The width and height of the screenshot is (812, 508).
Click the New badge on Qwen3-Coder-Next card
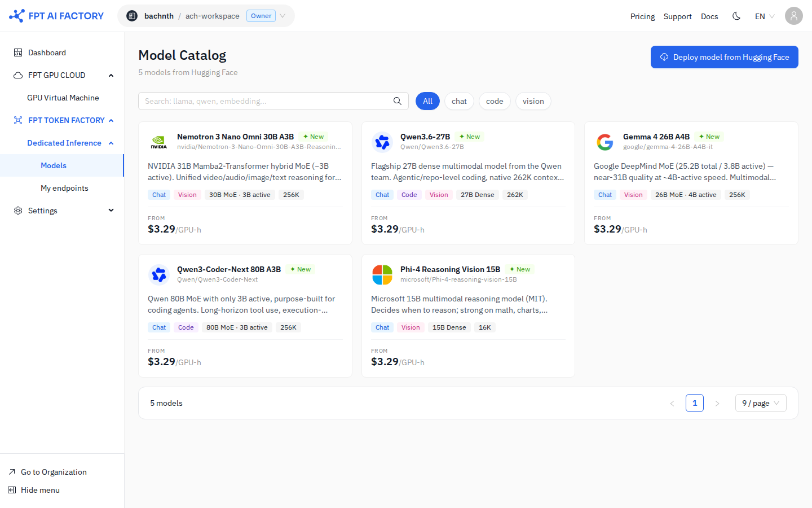coord(301,269)
